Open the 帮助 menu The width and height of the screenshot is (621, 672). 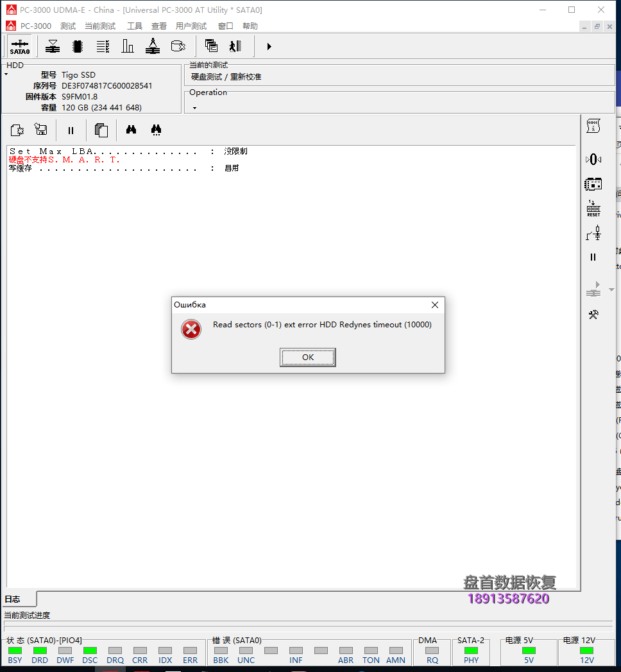[250, 26]
